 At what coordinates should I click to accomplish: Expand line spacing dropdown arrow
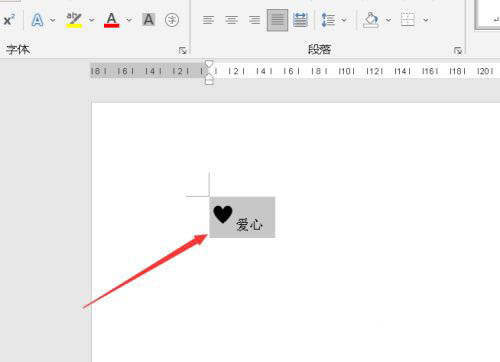[344, 20]
